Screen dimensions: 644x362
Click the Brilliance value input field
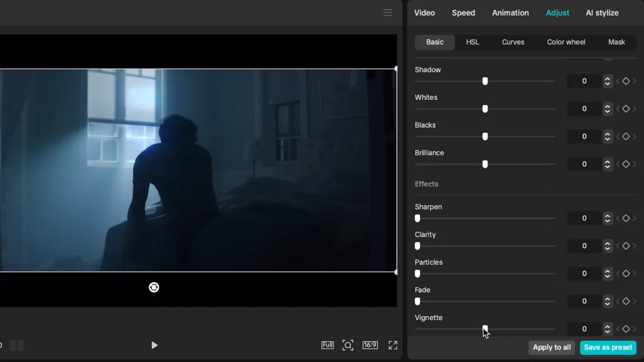coord(585,164)
